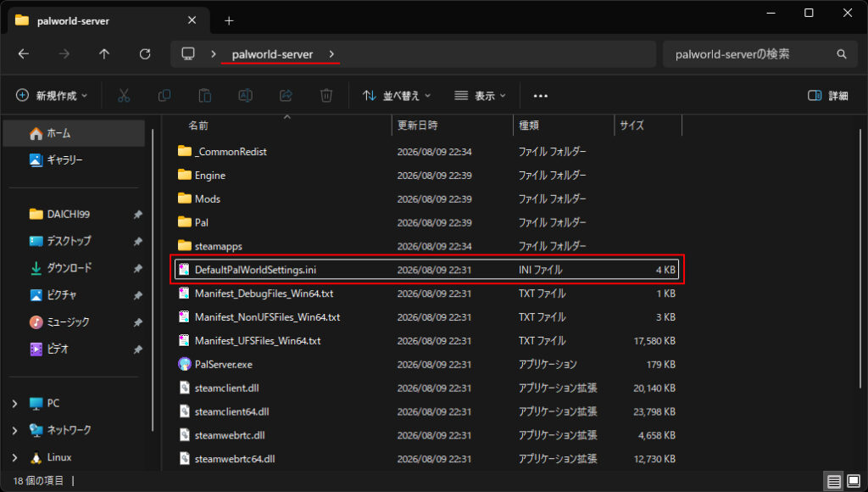Select the Mods folder row
The width and height of the screenshot is (868, 492).
pyautogui.click(x=427, y=198)
